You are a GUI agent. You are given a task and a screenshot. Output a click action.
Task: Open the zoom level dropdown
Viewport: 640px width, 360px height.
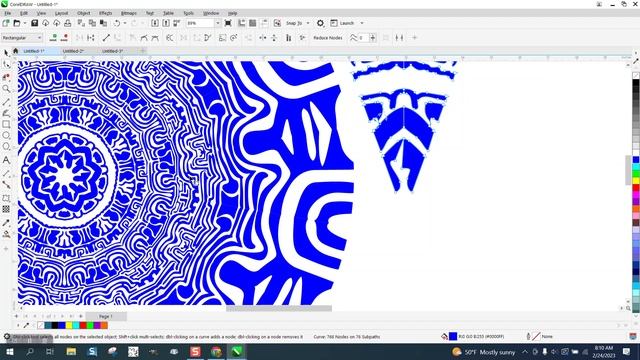pos(218,23)
